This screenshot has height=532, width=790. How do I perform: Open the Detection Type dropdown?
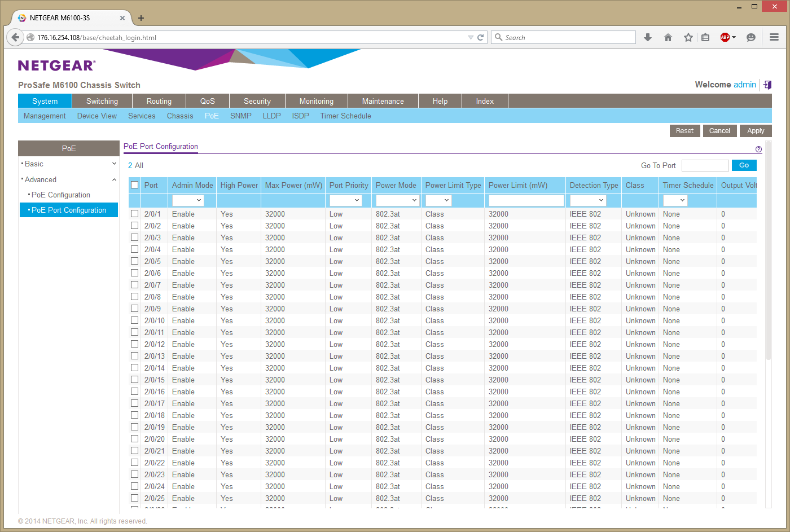587,200
